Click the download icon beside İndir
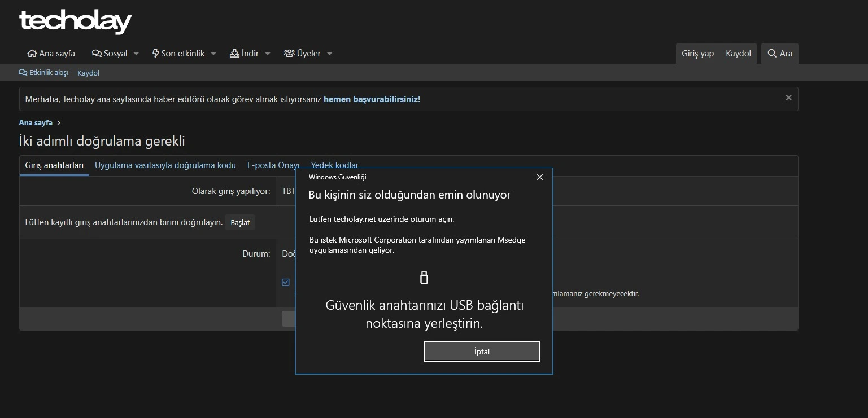The image size is (868, 418). tap(234, 54)
